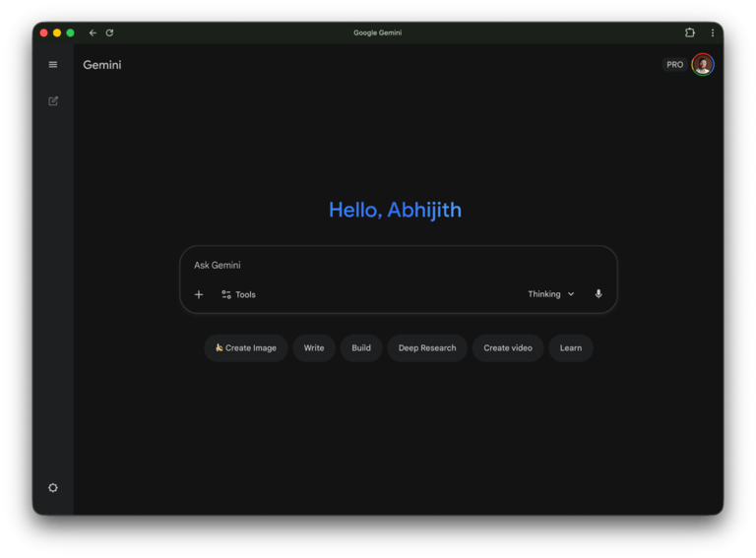The image size is (756, 558).
Task: Click the PRO badge
Action: click(674, 65)
